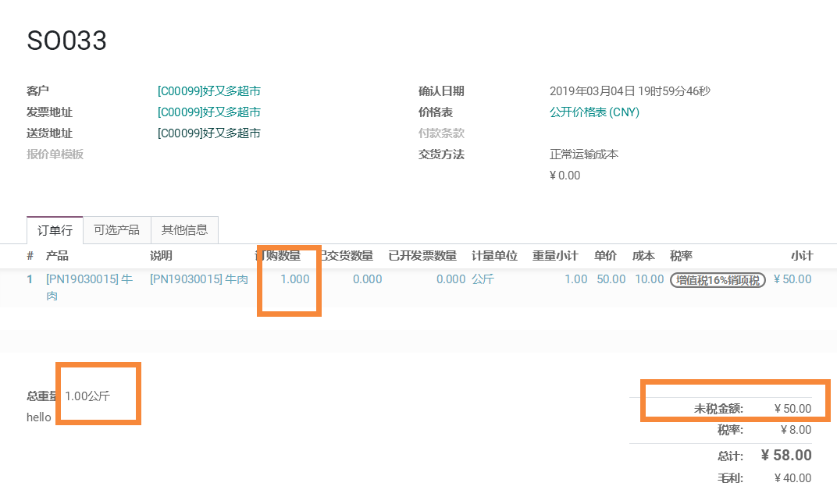Image resolution: width=837 pixels, height=504 pixels.
Task: Click the 报价单模板 field label
Action: (x=55, y=154)
